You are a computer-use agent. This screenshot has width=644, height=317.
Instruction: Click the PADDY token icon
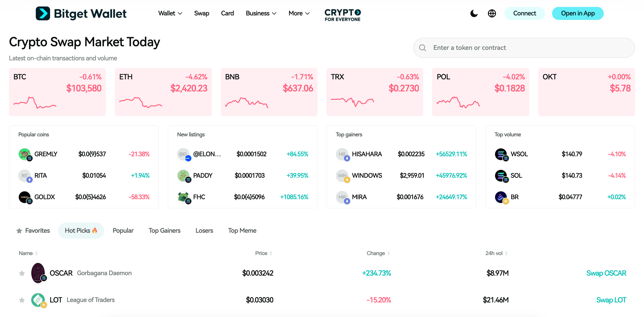(183, 175)
